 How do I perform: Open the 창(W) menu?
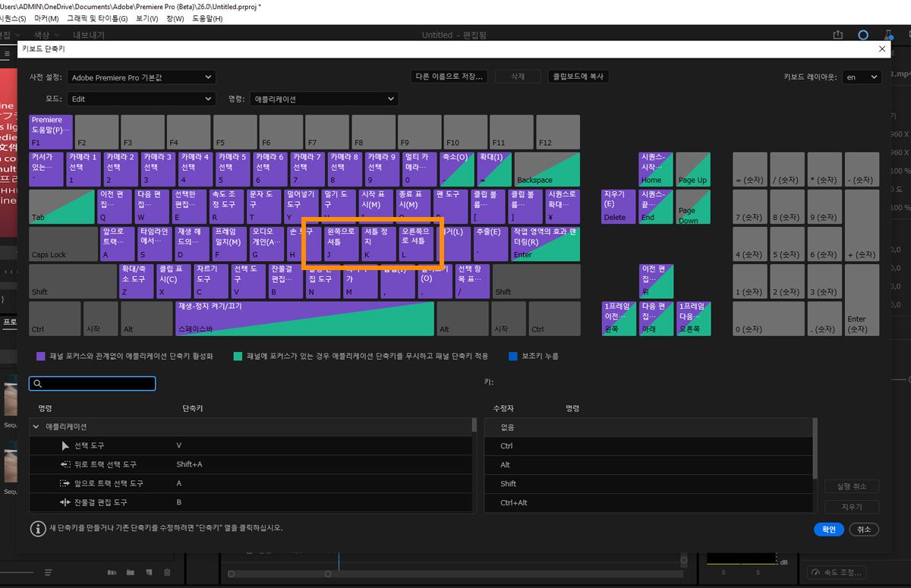point(175,18)
